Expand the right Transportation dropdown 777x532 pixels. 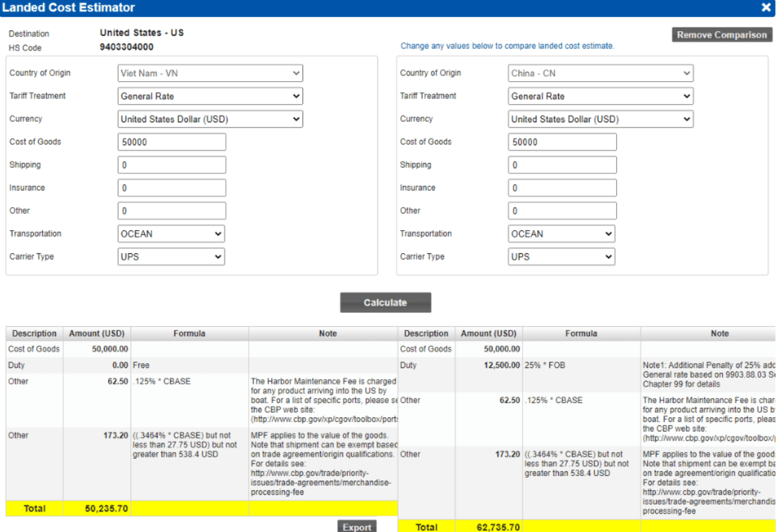(x=561, y=233)
